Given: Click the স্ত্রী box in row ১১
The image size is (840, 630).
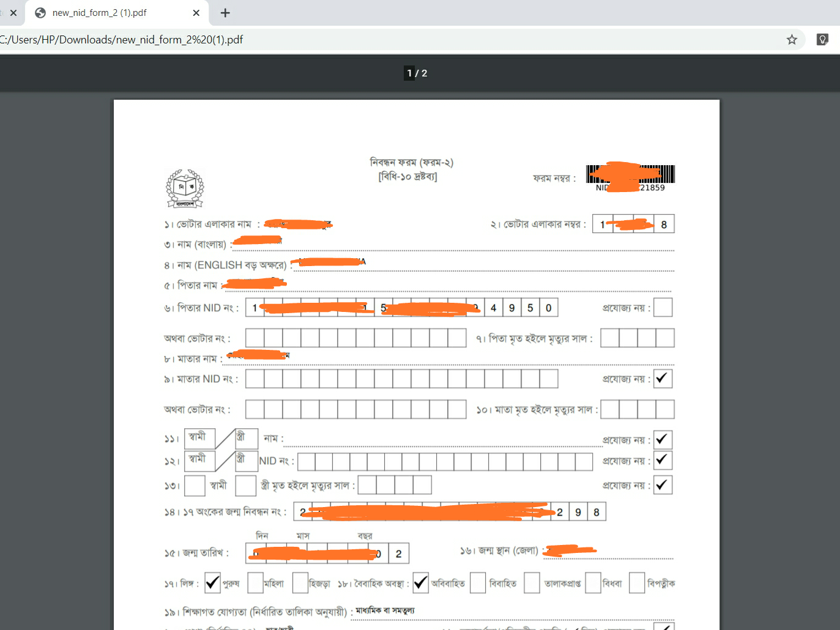Looking at the screenshot, I should click(247, 439).
